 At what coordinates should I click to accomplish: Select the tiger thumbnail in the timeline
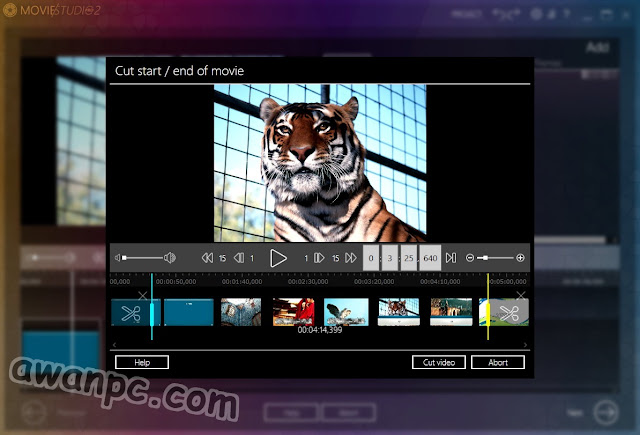point(398,312)
